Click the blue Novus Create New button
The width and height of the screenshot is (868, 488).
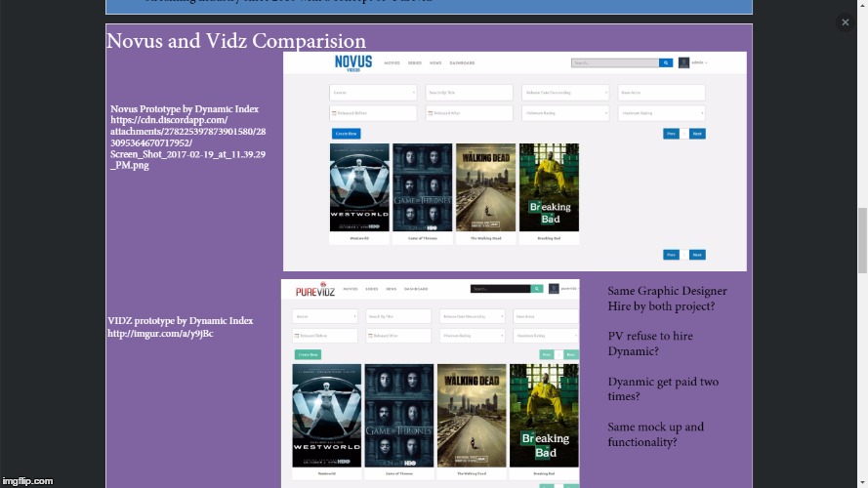346,134
